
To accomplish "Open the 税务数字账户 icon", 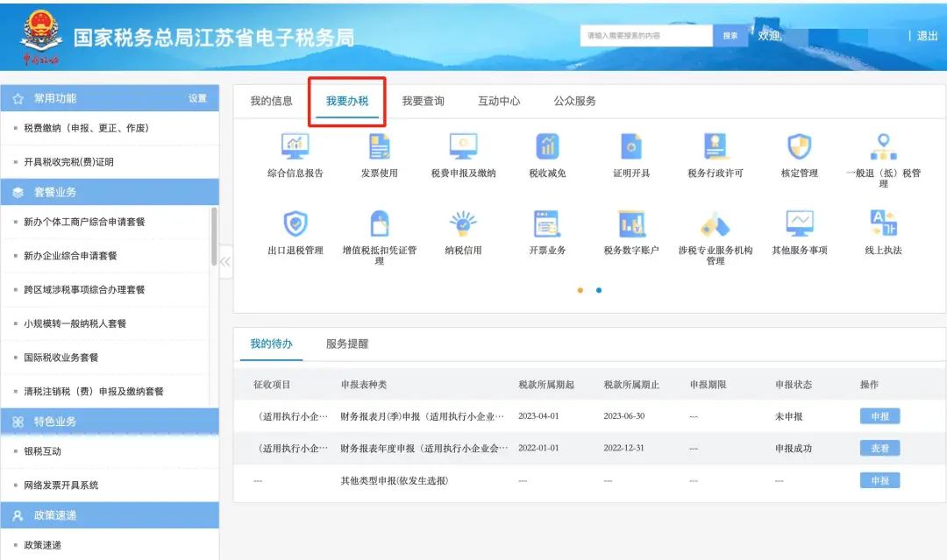I will coord(631,223).
